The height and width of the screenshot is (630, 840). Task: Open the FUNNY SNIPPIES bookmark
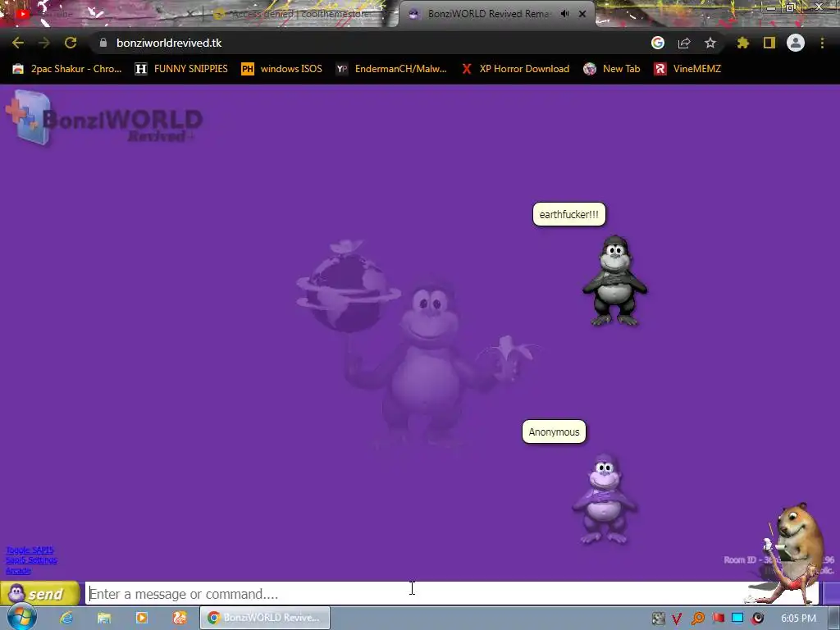(x=181, y=69)
